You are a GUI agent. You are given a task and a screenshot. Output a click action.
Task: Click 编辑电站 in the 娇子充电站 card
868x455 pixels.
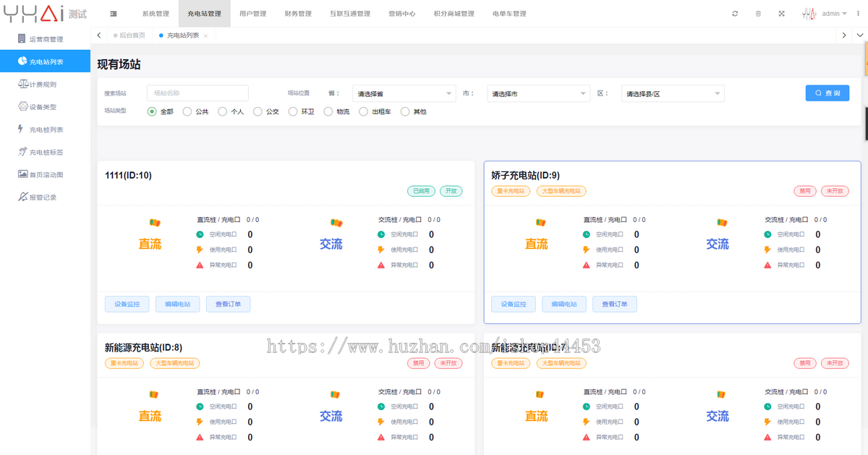pos(564,305)
